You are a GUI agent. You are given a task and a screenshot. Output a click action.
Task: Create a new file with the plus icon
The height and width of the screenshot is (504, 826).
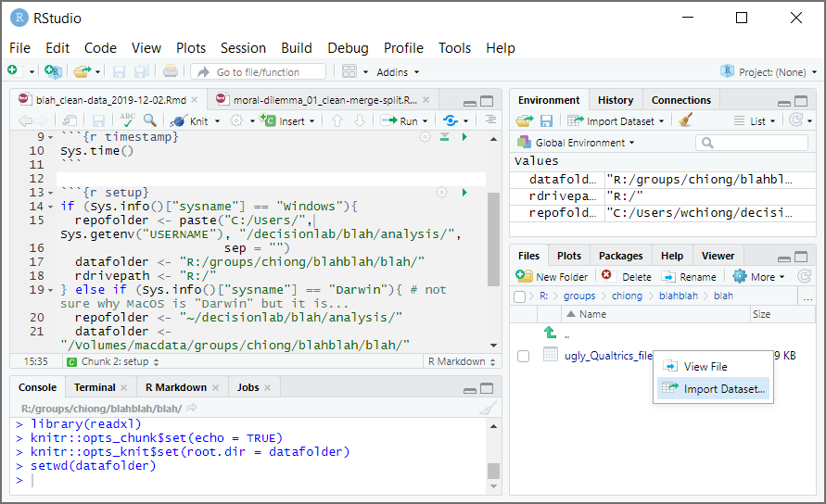(13, 71)
